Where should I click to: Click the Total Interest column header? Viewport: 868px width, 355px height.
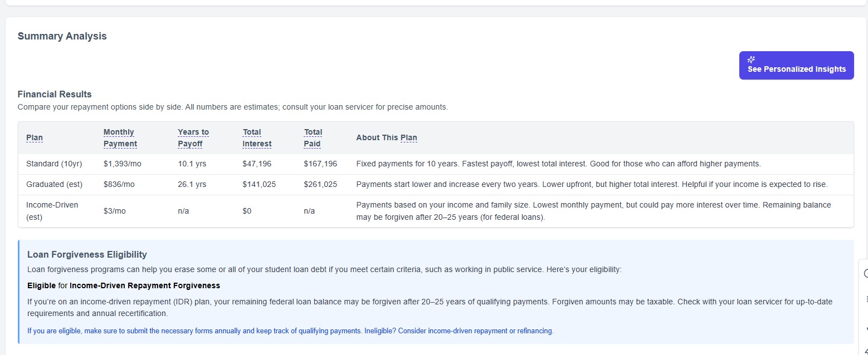tap(257, 137)
